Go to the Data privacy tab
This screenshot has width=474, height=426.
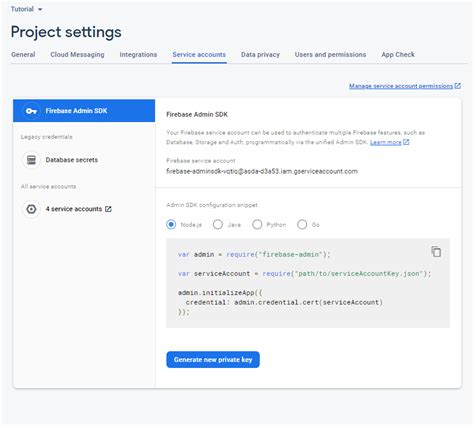[260, 54]
